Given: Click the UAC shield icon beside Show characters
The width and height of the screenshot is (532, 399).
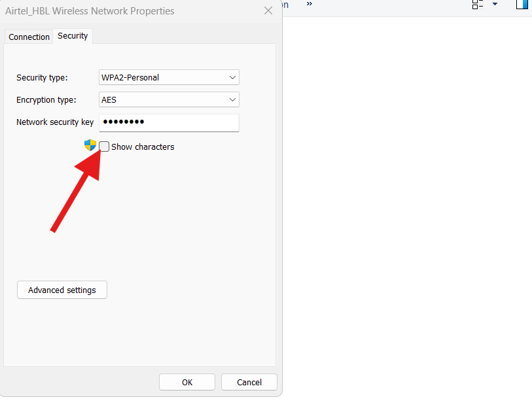Looking at the screenshot, I should point(90,145).
